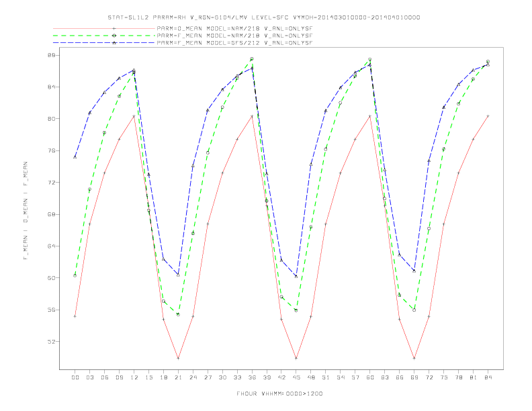
Task: Click the circle marker on green legend line
Action: [114, 36]
